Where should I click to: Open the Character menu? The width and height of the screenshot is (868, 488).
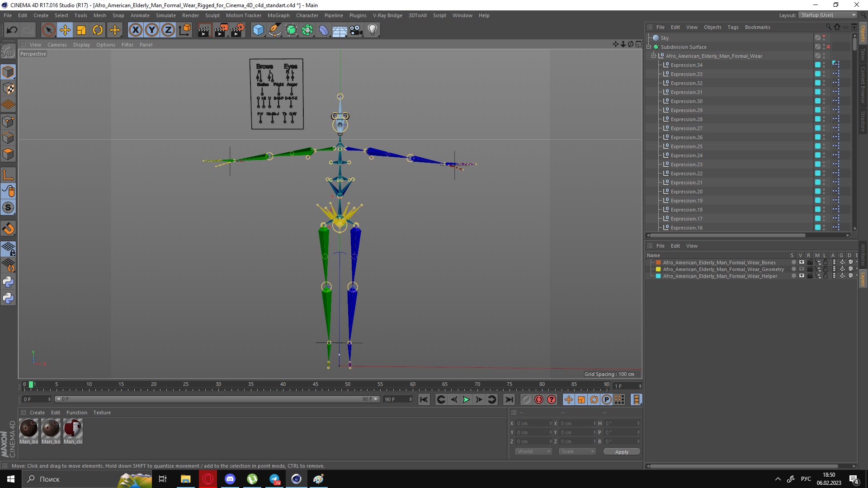(307, 15)
